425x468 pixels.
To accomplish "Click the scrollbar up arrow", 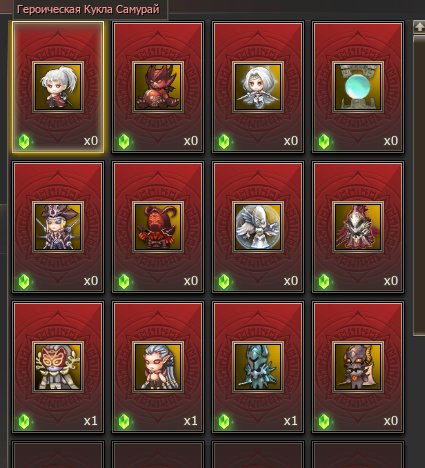I will click(419, 27).
